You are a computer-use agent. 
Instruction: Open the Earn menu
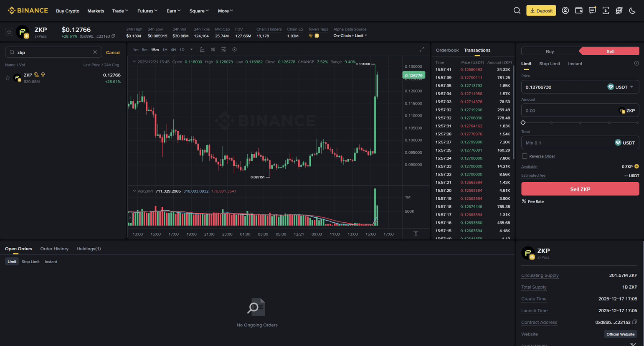coord(173,11)
